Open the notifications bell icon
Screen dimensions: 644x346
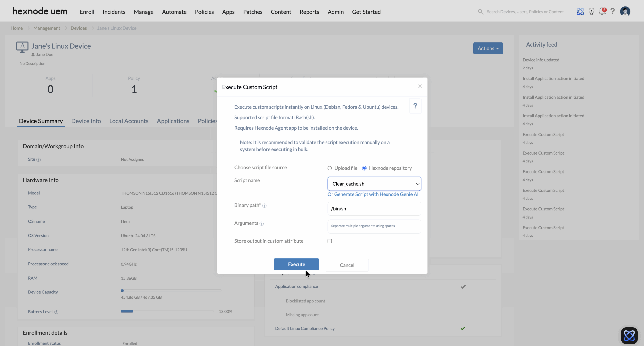point(602,12)
